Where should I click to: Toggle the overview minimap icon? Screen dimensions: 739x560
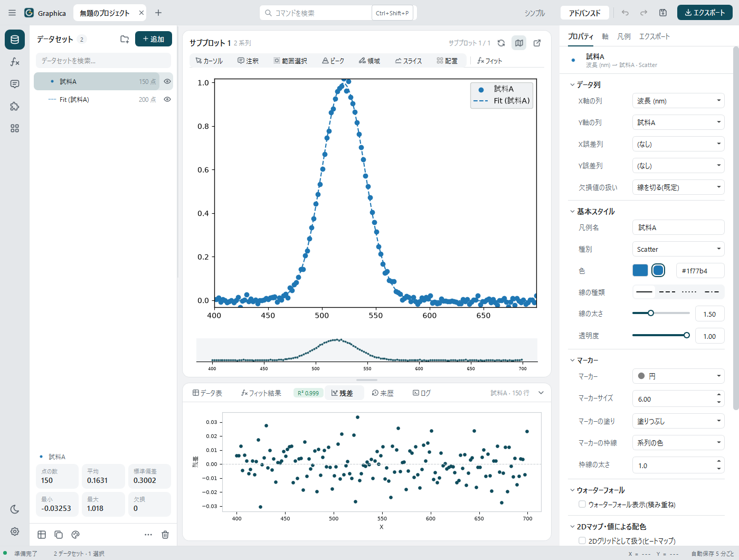(x=519, y=43)
